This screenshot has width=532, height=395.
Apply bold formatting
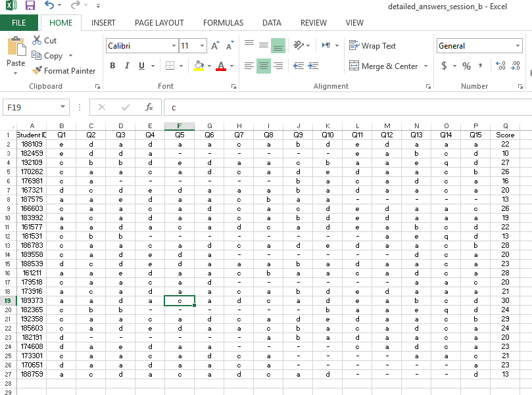(x=112, y=66)
